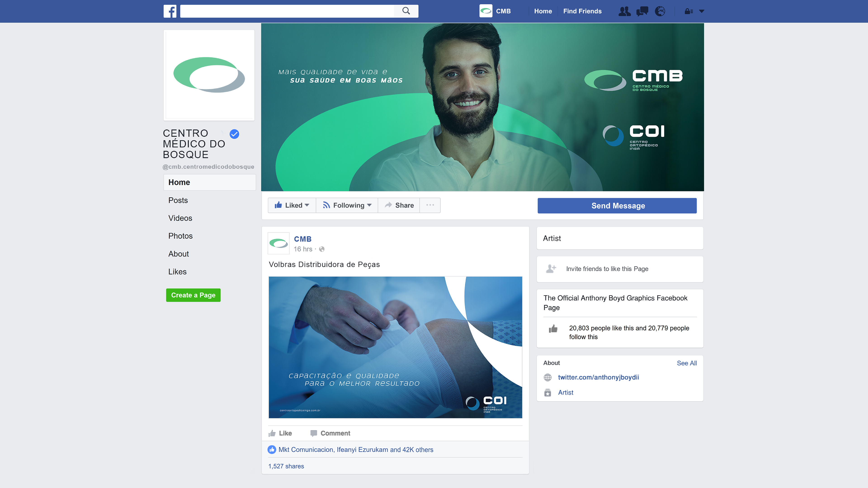This screenshot has height=488, width=868.
Task: Click the invite friends person icon
Action: [551, 269]
